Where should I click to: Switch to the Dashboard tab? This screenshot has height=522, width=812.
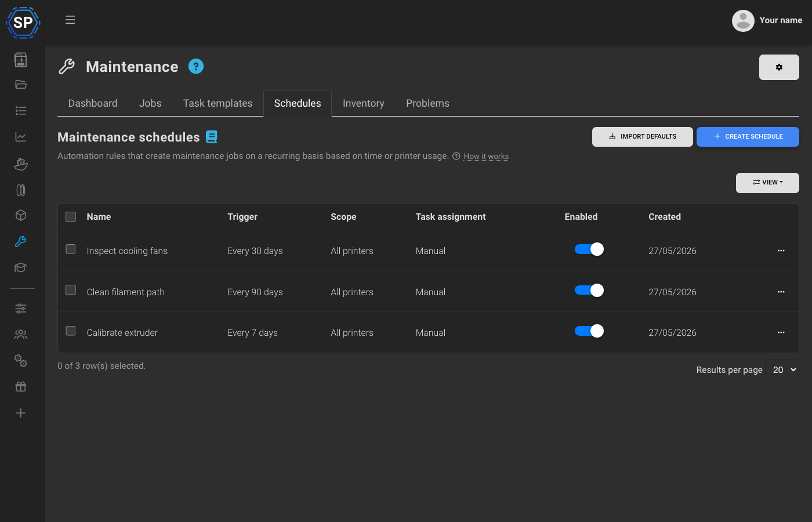pyautogui.click(x=93, y=103)
